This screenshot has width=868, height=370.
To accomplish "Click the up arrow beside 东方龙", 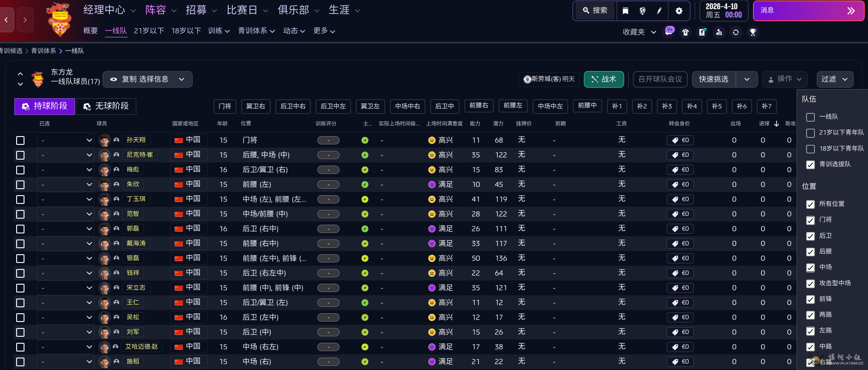I will coord(20,74).
